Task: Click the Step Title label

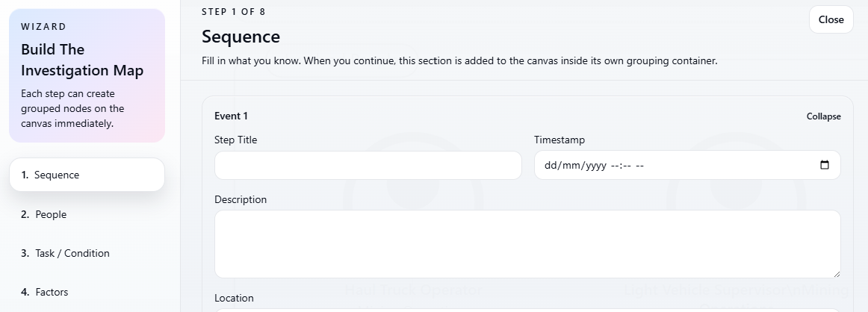Action: click(x=235, y=140)
